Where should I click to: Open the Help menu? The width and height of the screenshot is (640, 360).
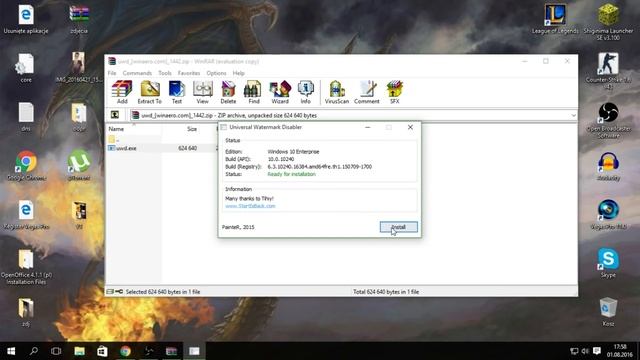coord(238,73)
